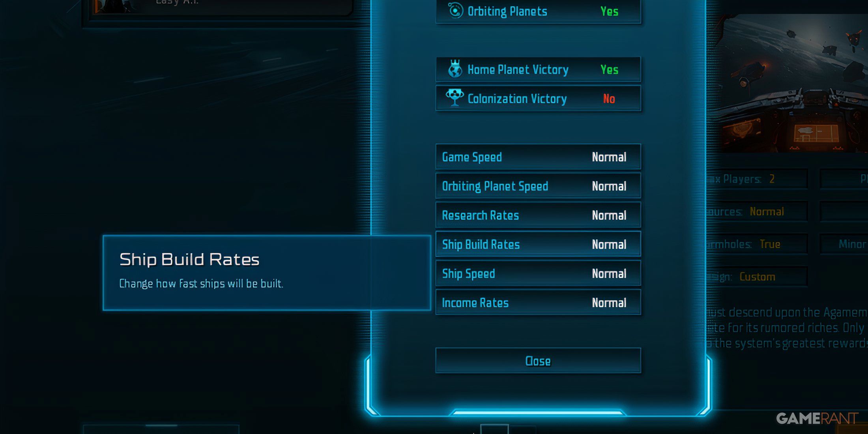Image resolution: width=868 pixels, height=434 pixels.
Task: Click the Close button
Action: pyautogui.click(x=537, y=361)
